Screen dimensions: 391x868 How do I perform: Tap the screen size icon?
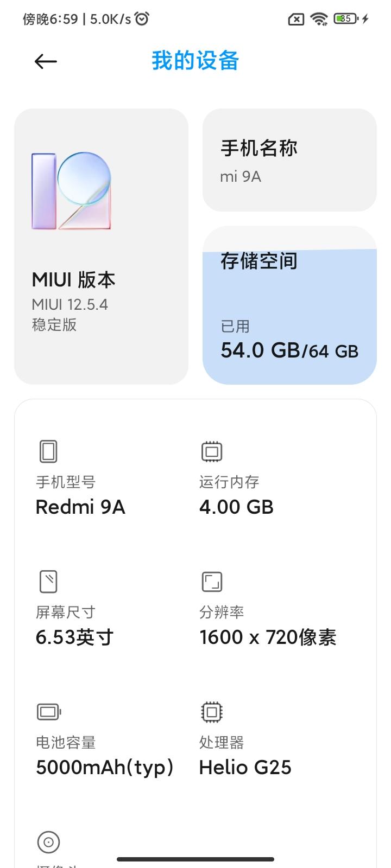point(48,582)
